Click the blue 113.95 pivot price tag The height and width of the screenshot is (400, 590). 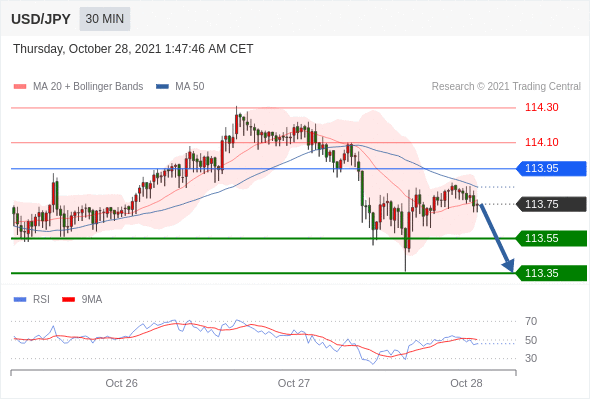click(x=551, y=169)
